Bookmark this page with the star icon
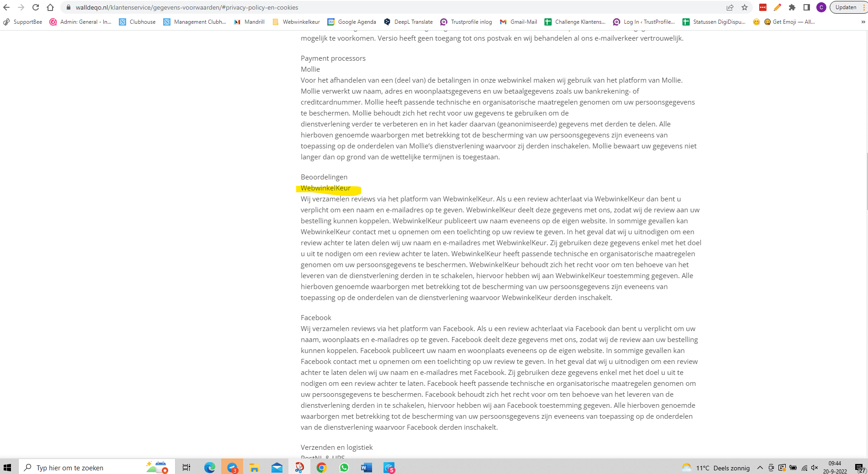This screenshot has width=868, height=474. (745, 7)
